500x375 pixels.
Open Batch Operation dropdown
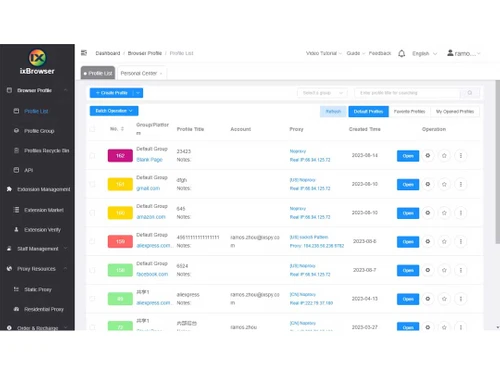(114, 111)
